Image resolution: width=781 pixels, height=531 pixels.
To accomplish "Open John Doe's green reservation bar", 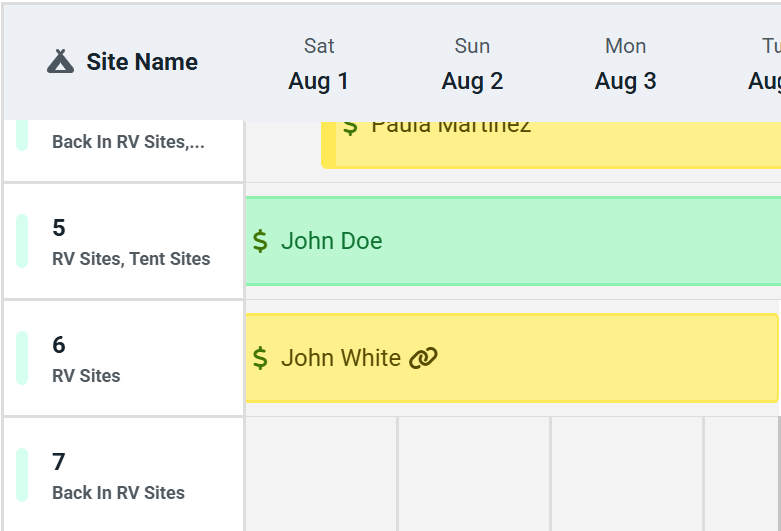I will (x=514, y=241).
